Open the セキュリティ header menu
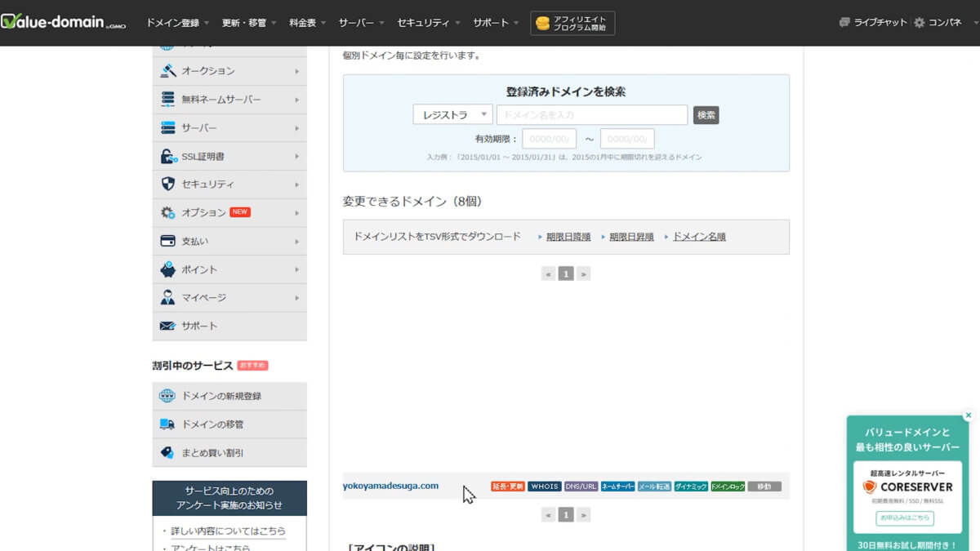This screenshot has height=551, width=980. coord(429,23)
